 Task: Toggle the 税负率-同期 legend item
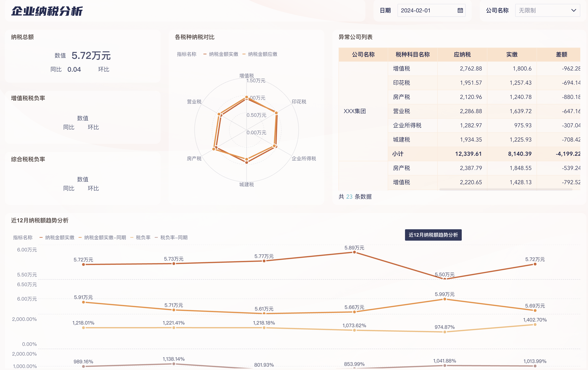[174, 237]
